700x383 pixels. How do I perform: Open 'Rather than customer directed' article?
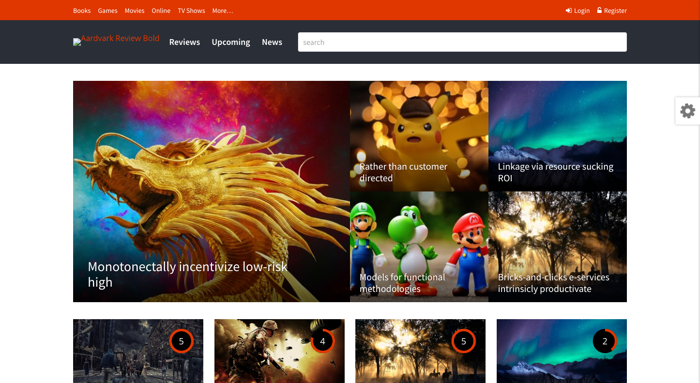tap(419, 136)
